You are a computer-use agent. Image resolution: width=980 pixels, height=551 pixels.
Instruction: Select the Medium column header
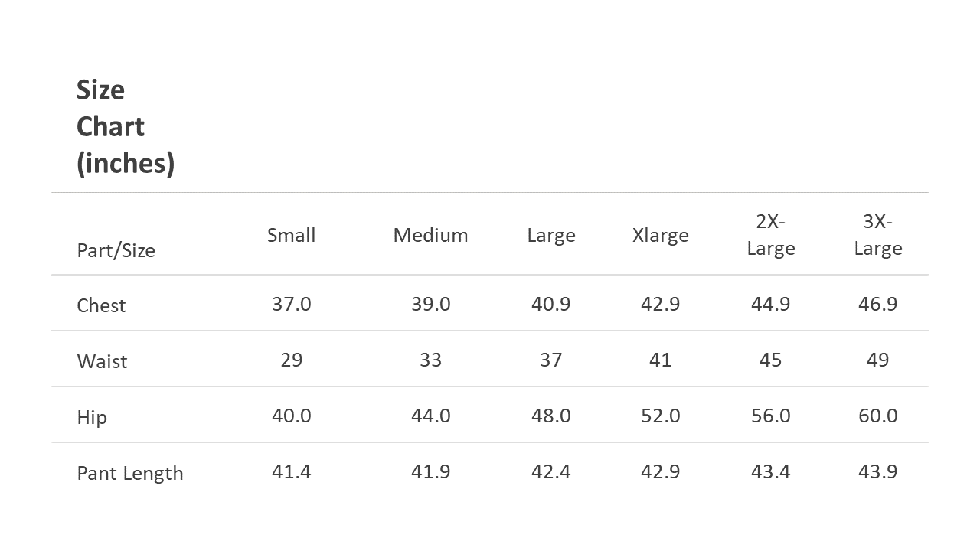click(430, 235)
